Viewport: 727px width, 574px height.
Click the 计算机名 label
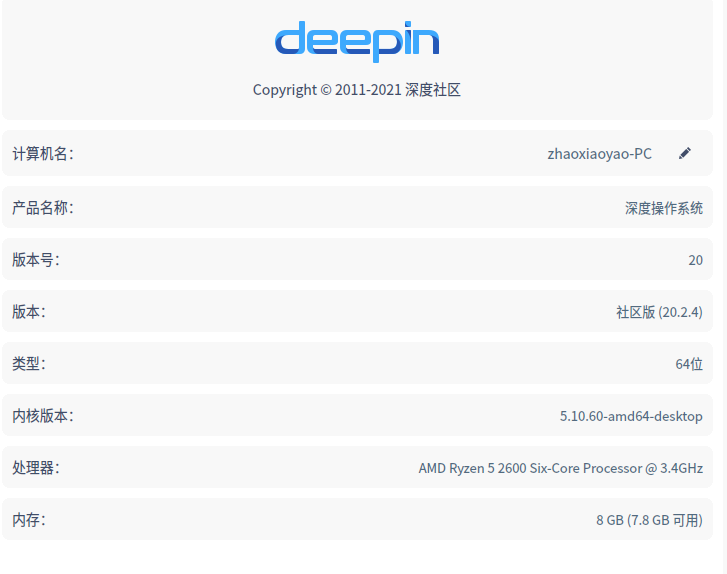43,153
